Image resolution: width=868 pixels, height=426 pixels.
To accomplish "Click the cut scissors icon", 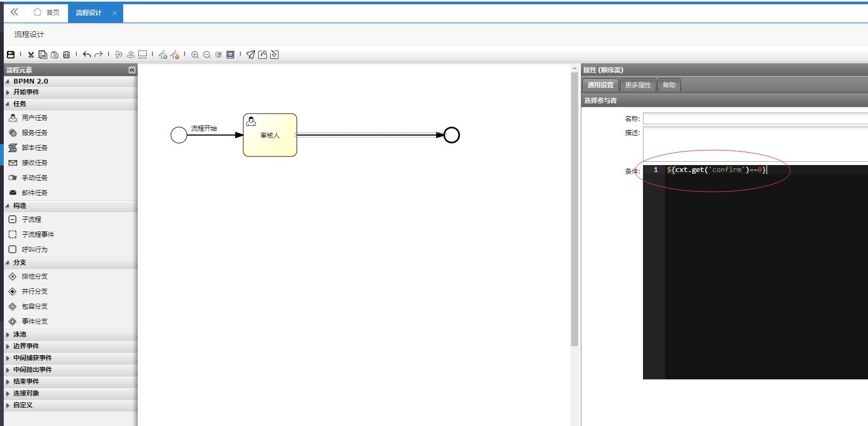I will [x=31, y=55].
